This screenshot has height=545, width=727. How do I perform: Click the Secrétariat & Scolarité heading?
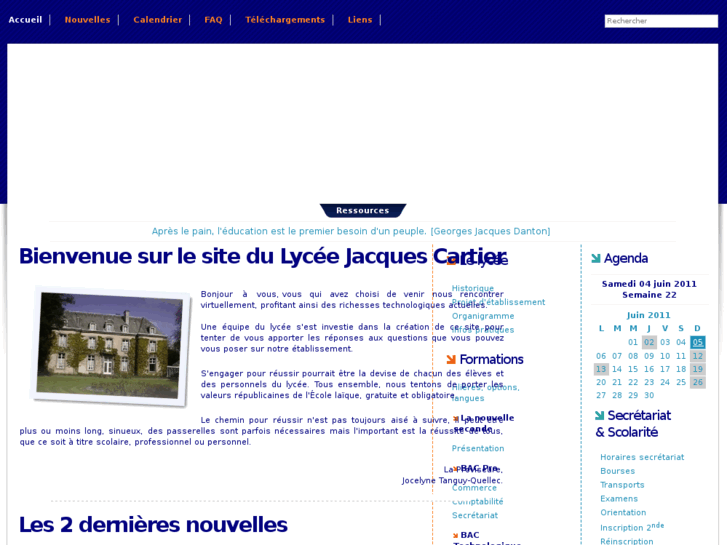click(x=633, y=423)
